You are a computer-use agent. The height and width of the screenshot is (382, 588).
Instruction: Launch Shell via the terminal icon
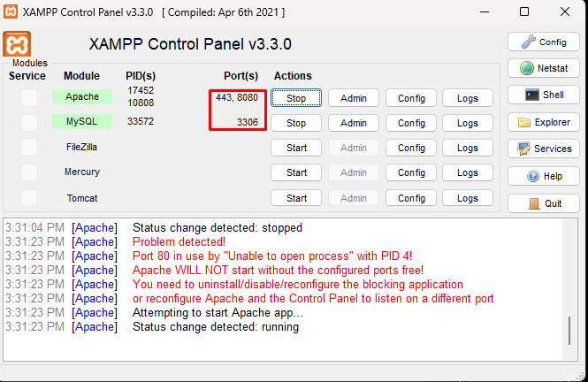click(x=544, y=95)
